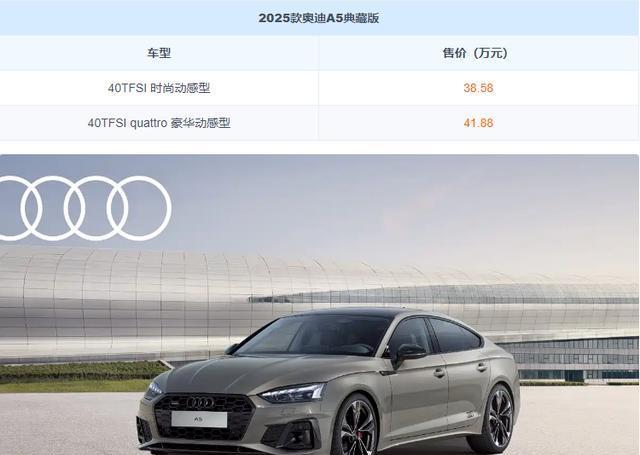Click the 38.58 price value
The width and height of the screenshot is (640, 455).
(x=478, y=88)
